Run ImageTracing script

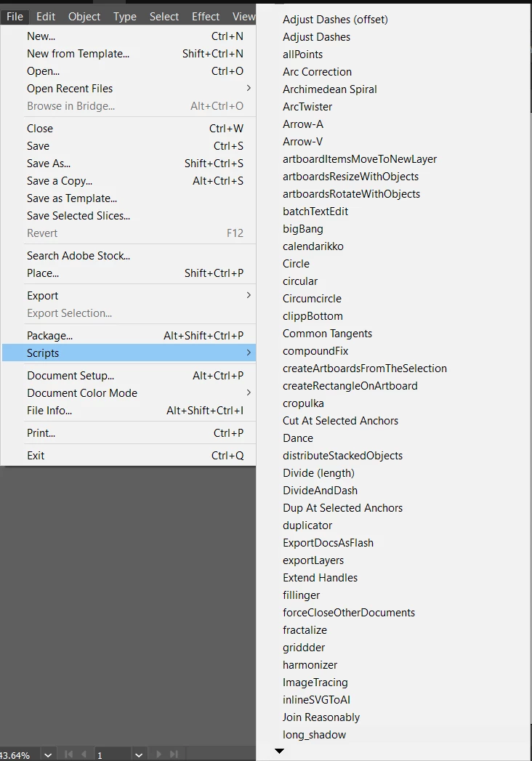click(315, 683)
